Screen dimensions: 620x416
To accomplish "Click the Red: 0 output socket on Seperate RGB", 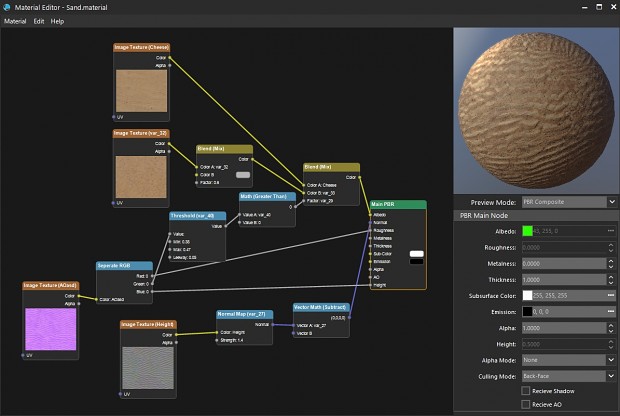I will point(152,276).
